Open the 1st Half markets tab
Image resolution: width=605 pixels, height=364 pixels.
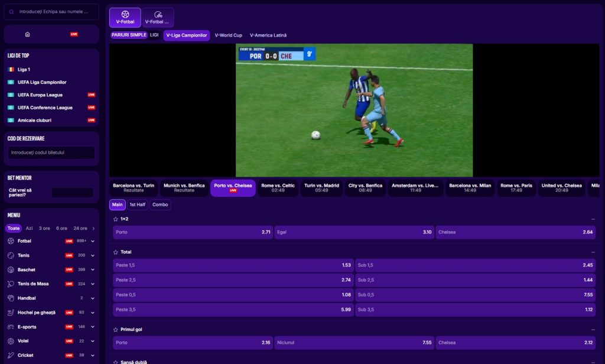pyautogui.click(x=137, y=204)
